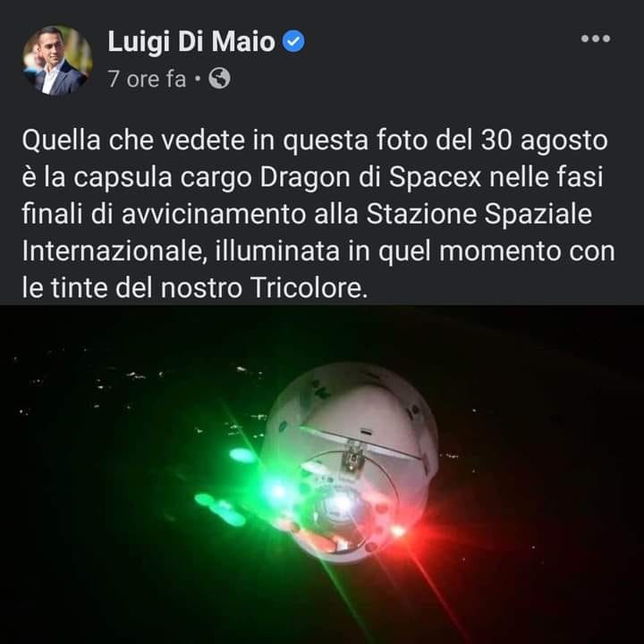Viewport: 644px width, 644px height.
Task: Click the word 'Spacex' in the post
Action: (435, 178)
